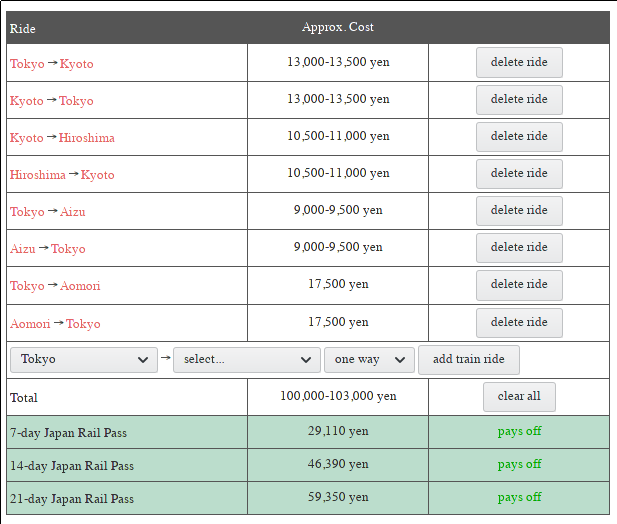
Task: Select the 'Ride' column header
Action: [22, 29]
